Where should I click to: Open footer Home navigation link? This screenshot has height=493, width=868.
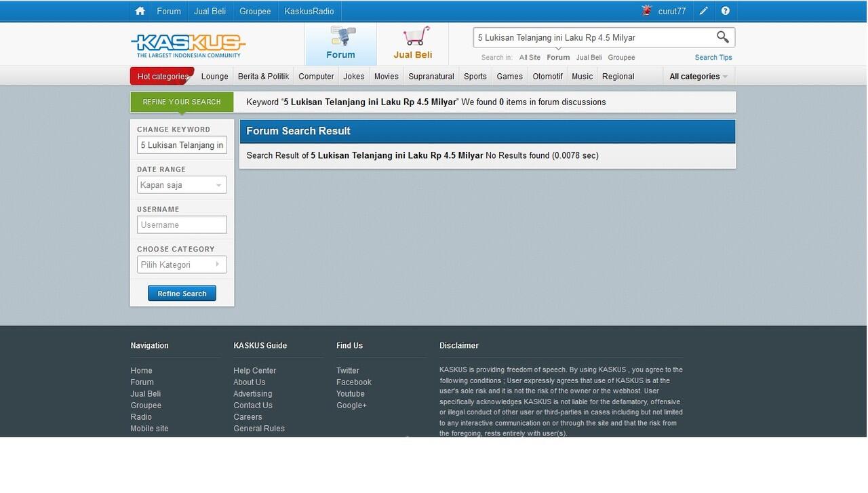[142, 371]
